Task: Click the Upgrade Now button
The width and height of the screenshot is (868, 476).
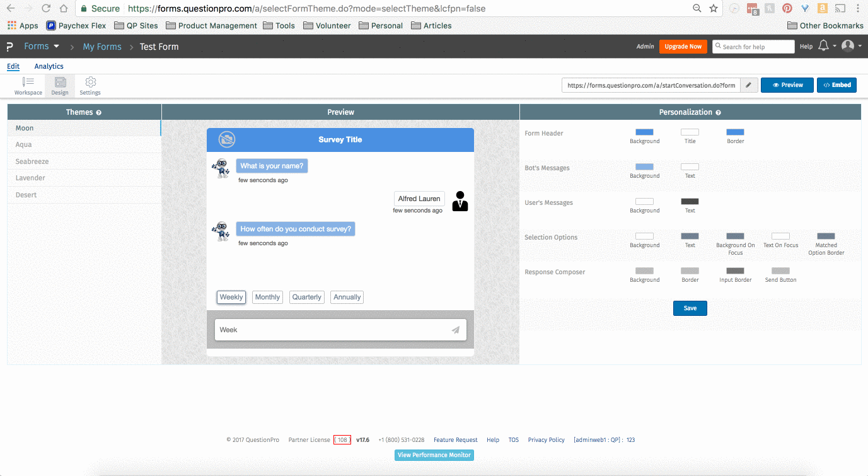Action: click(683, 47)
